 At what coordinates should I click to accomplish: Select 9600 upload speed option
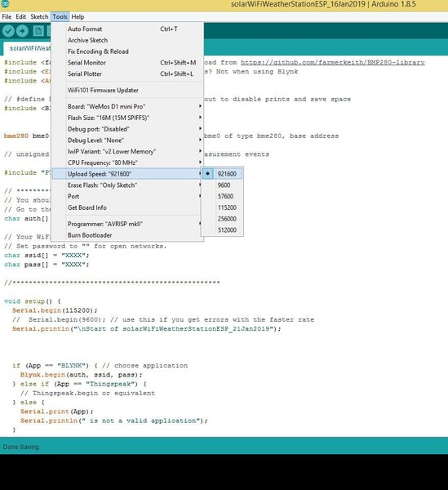(222, 185)
